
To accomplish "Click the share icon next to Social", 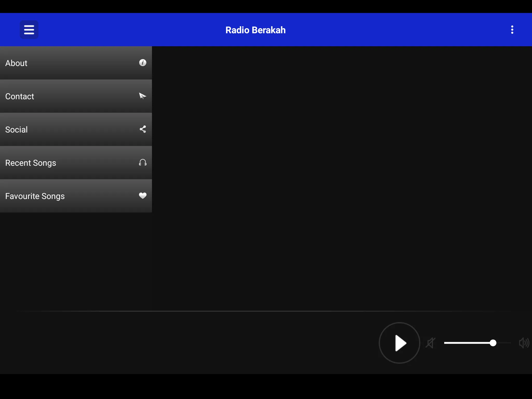I will coord(142,129).
